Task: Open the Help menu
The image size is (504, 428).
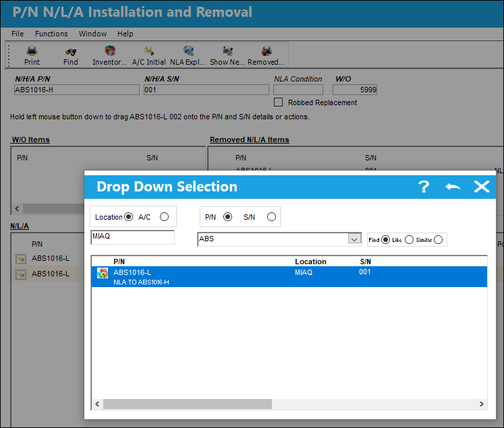Action: point(125,34)
